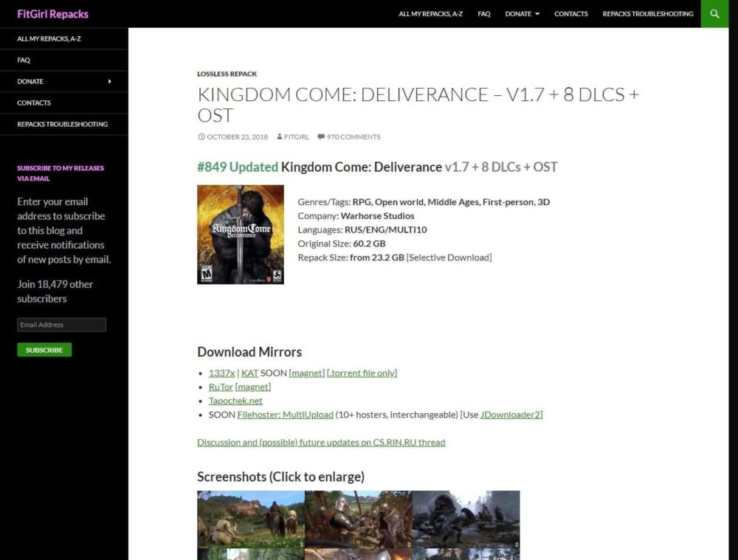Screen dimensions: 738x560
Task: Click the Subscribe To My Releases heading
Action: pyautogui.click(x=61, y=173)
